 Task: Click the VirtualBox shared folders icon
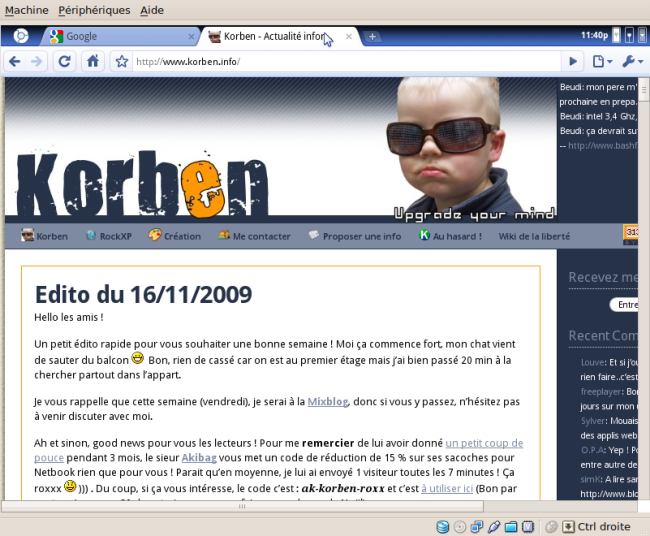(x=511, y=527)
